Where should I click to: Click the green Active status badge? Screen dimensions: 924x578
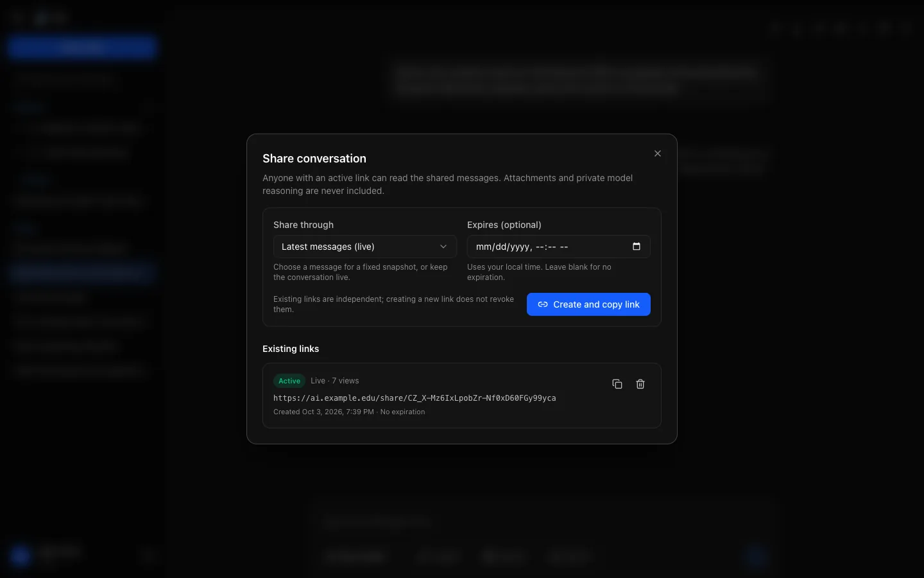point(289,381)
